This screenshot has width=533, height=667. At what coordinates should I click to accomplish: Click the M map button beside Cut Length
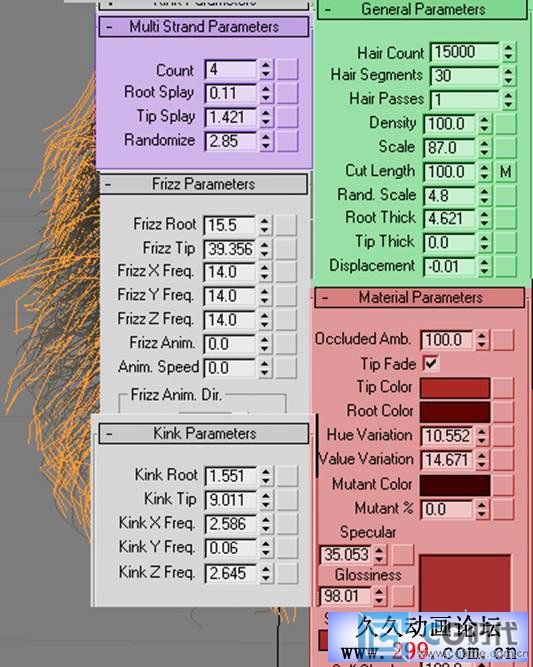(506, 172)
